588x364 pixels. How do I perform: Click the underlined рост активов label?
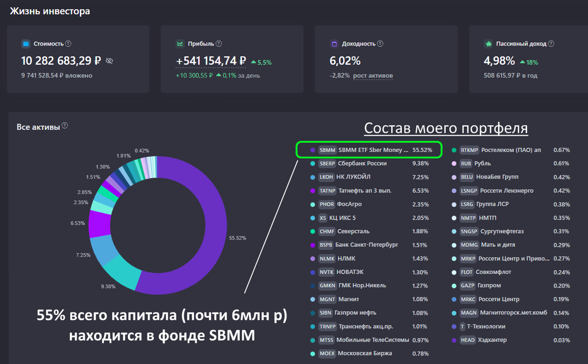(372, 75)
